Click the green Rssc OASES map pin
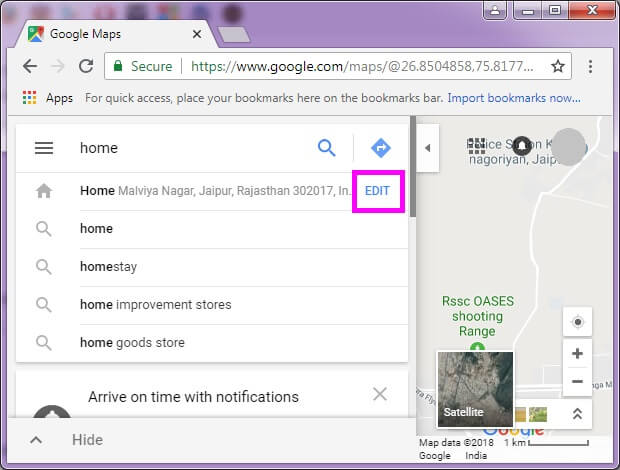620x470 pixels. (477, 347)
